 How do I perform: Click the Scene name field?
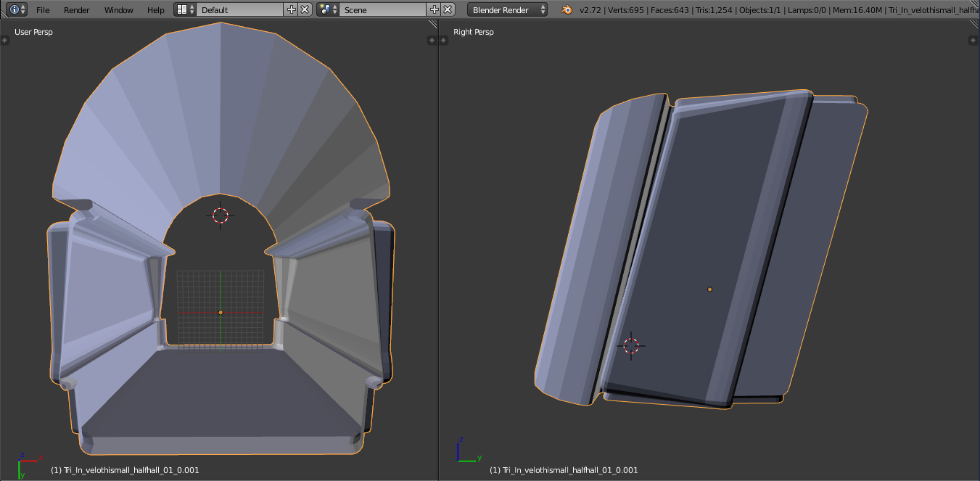coord(384,9)
